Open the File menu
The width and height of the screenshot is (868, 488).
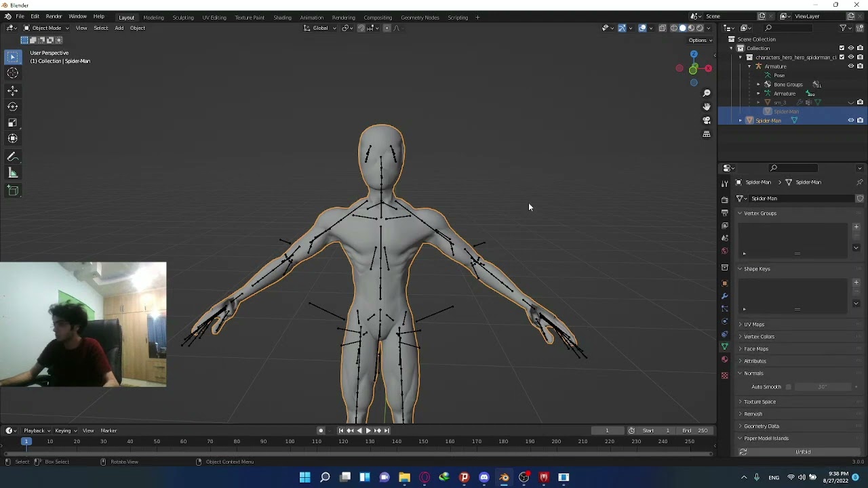[x=20, y=17]
